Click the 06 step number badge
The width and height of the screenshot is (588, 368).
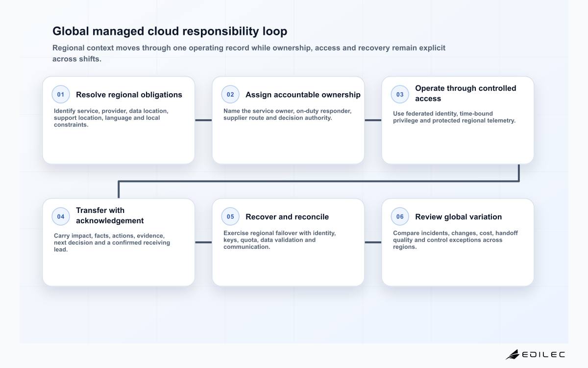[x=400, y=216]
